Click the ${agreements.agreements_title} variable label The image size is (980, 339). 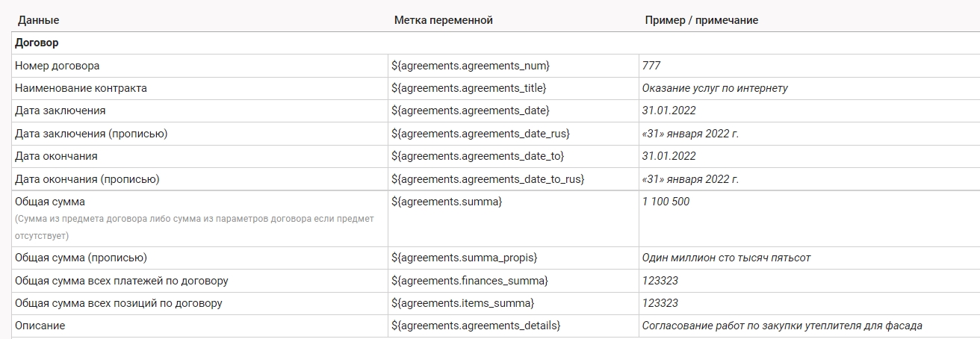click(468, 88)
